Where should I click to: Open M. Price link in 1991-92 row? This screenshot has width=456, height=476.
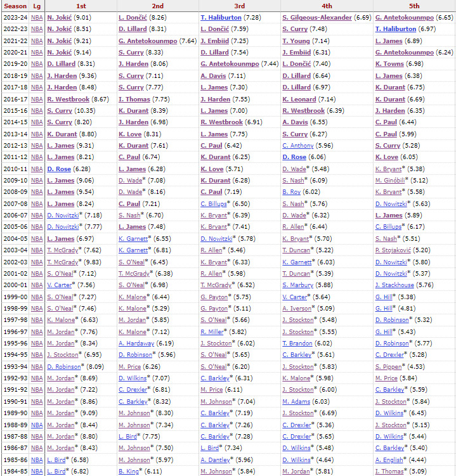pos(212,390)
